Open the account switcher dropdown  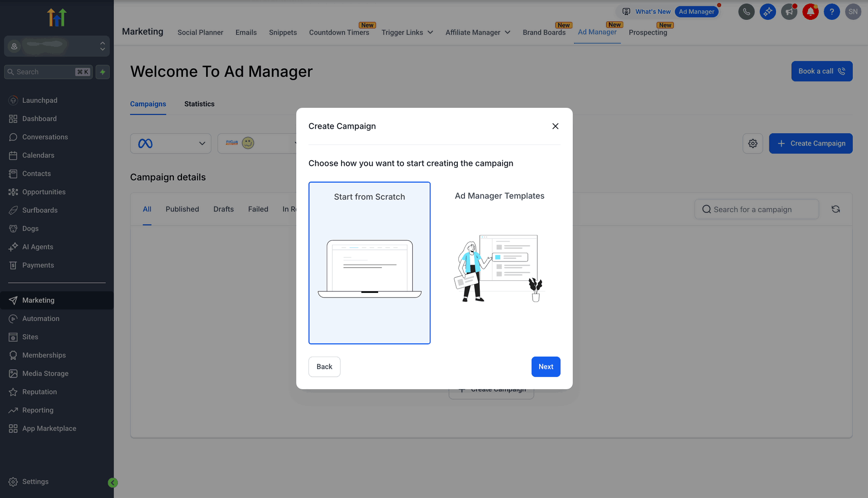click(57, 46)
